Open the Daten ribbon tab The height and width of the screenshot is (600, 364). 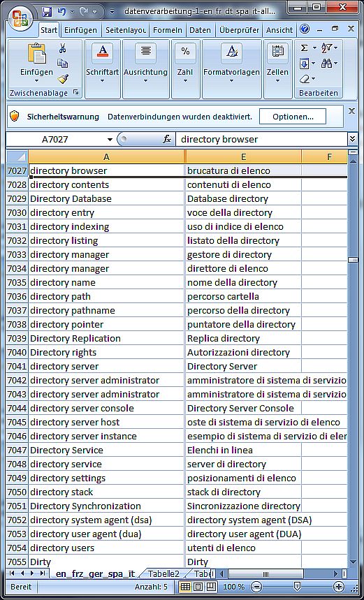tap(201, 30)
